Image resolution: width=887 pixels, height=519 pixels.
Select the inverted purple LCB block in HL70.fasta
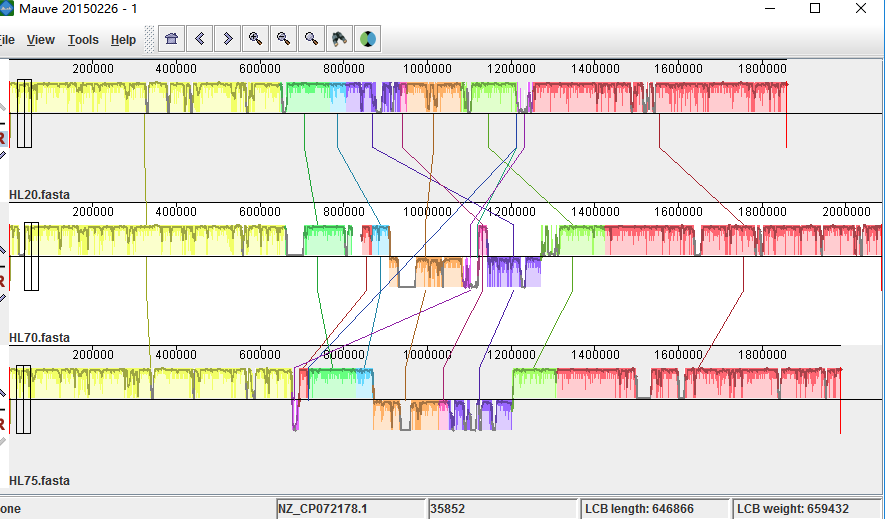coord(514,272)
